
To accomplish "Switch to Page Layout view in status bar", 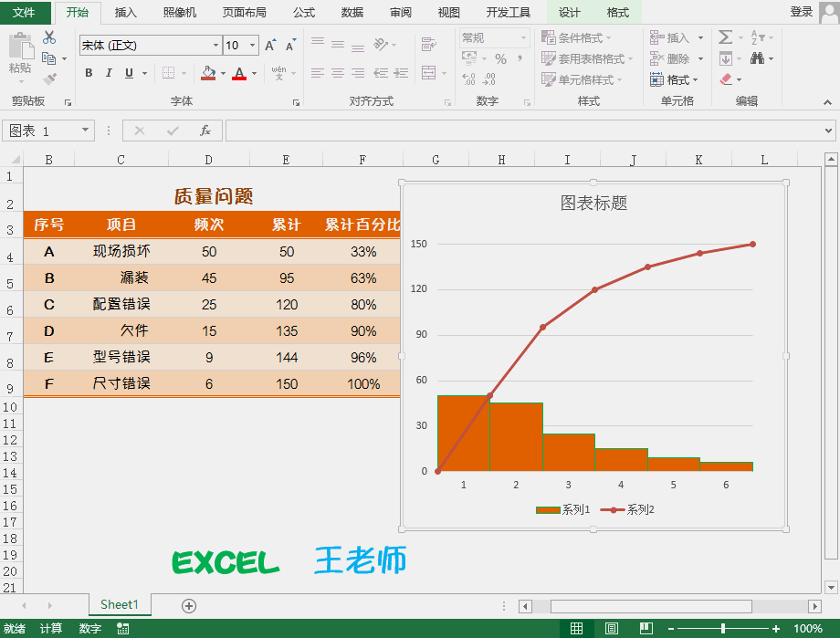I will click(x=611, y=628).
